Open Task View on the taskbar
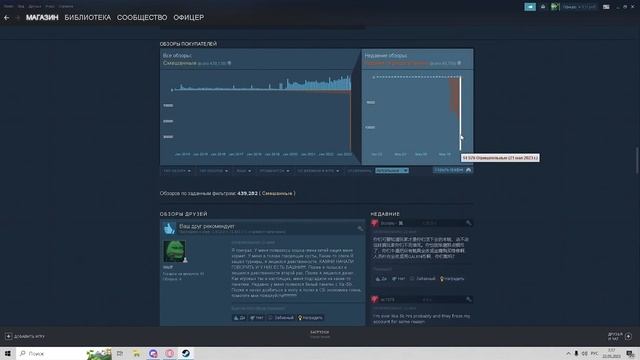Screen dimensions: 640x360 point(120,353)
